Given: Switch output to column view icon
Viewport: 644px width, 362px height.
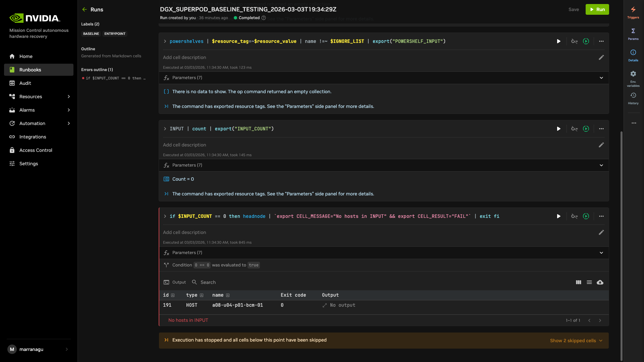Looking at the screenshot, I should [x=579, y=282].
